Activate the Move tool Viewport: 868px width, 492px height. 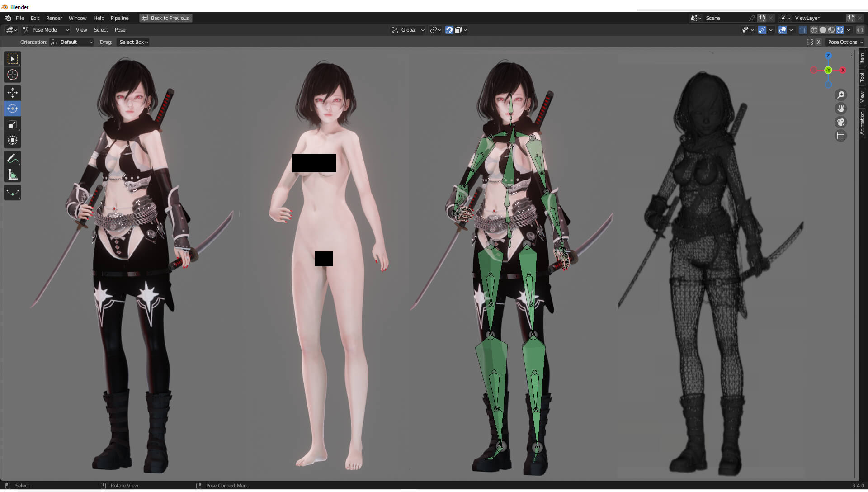click(12, 93)
